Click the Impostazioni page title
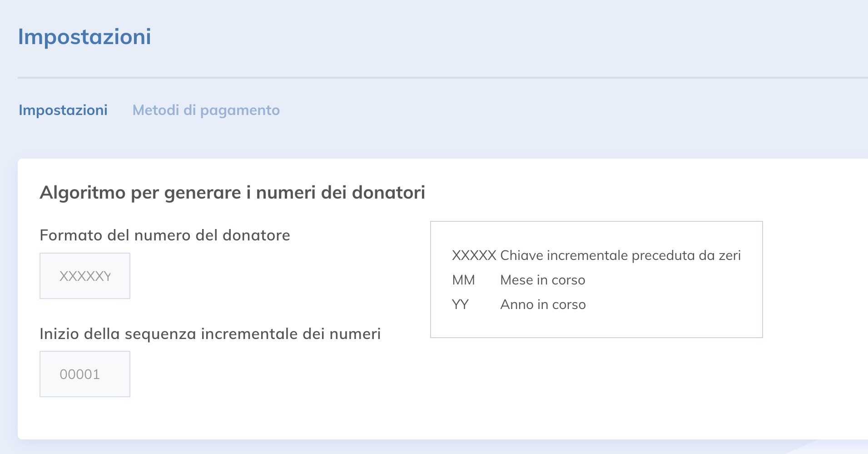868x454 pixels. pos(84,37)
